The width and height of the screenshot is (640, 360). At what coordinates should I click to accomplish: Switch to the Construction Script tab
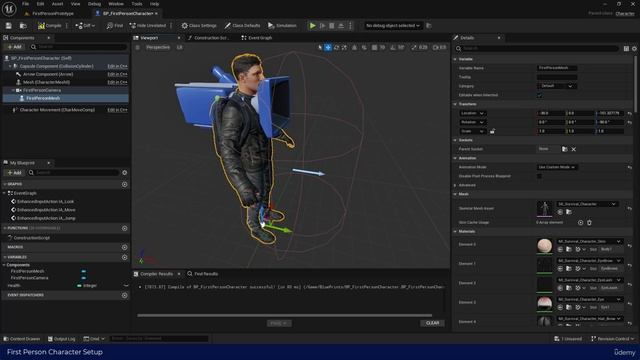tap(208, 38)
